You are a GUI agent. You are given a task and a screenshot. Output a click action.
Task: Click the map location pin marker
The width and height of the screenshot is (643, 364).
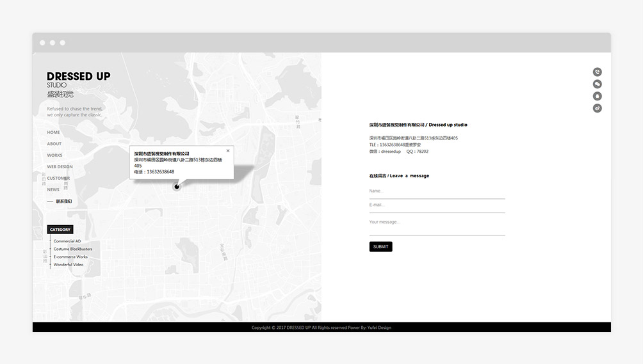coord(177,187)
